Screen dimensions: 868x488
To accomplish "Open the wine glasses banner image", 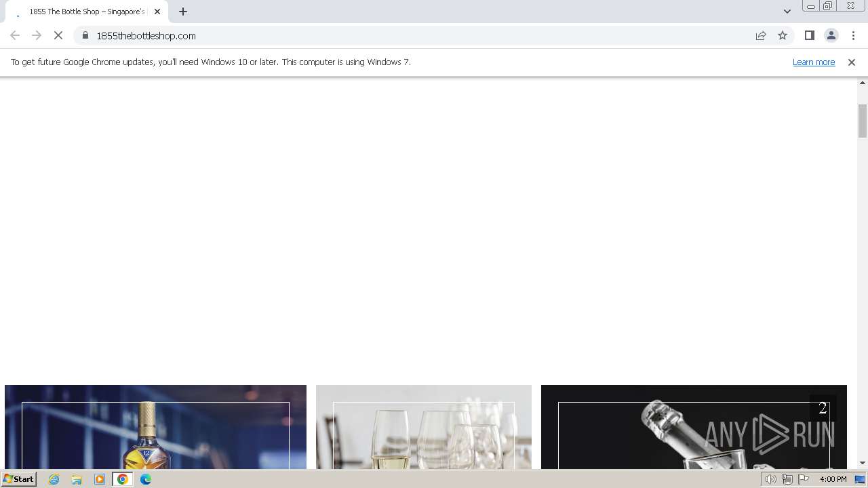I will (424, 427).
